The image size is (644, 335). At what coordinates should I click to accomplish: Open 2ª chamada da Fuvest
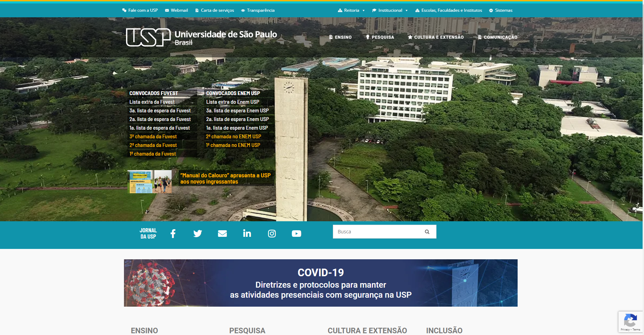pyautogui.click(x=153, y=145)
